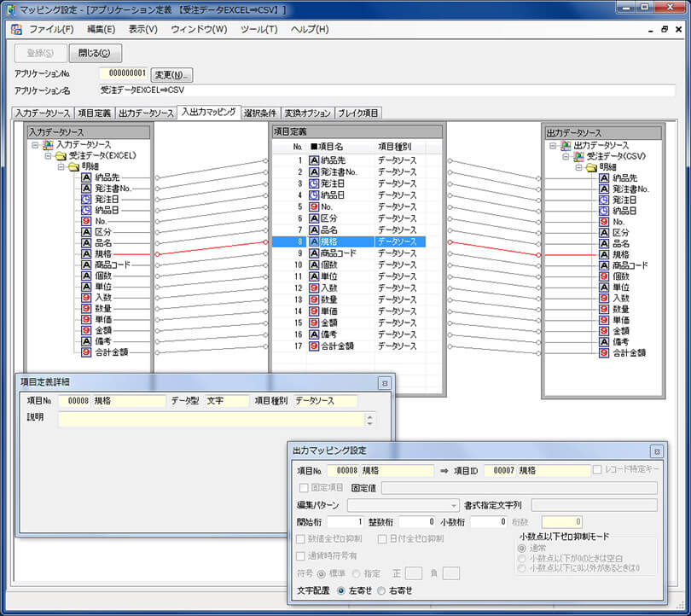Click the 入力データソース root icon

[48, 145]
